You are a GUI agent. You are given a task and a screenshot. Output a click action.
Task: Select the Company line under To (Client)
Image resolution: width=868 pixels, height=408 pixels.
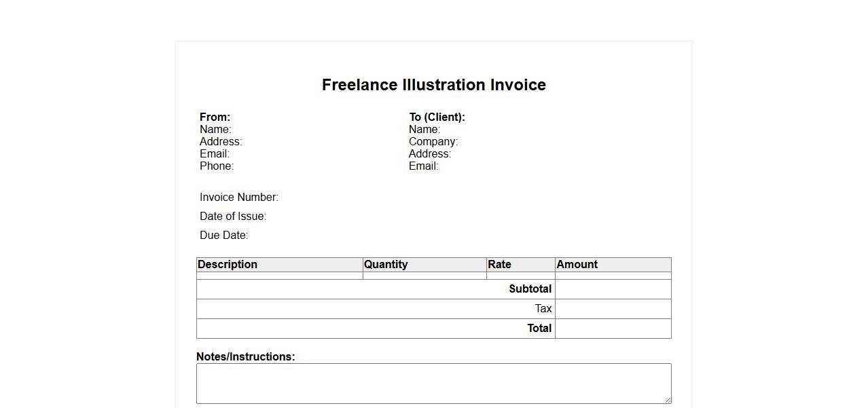pos(433,142)
